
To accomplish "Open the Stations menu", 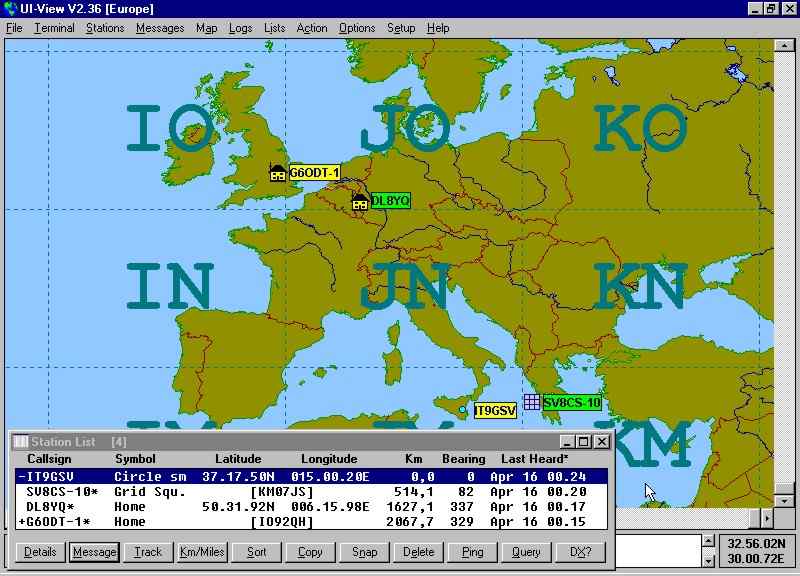I will coord(105,28).
